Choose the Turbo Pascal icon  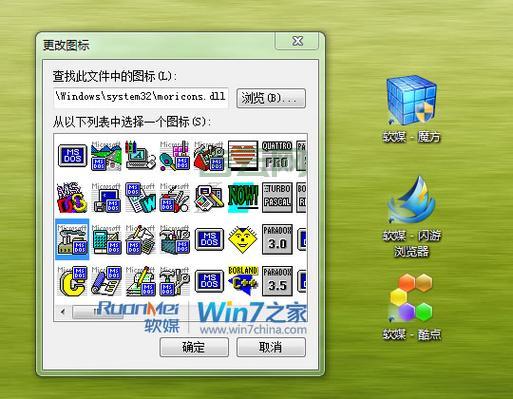(277, 198)
